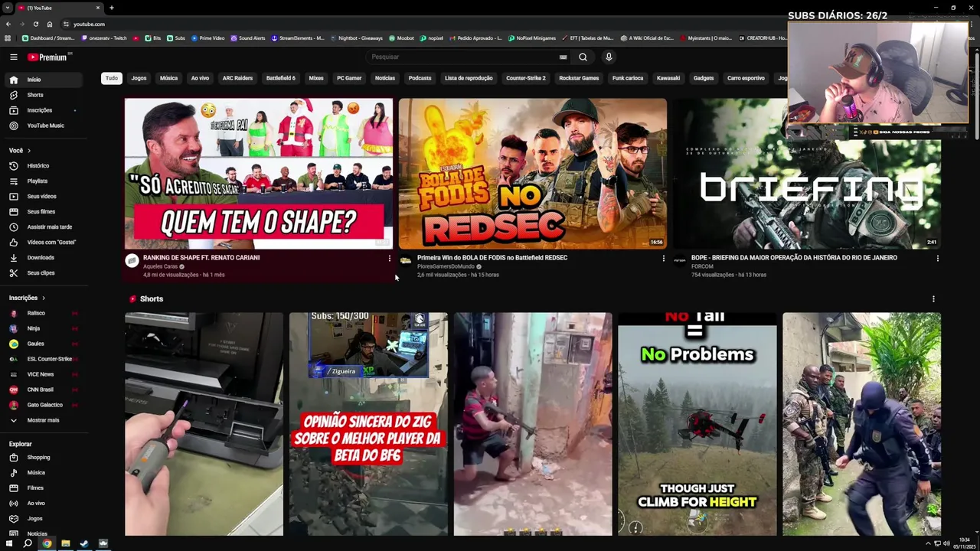
Task: Open Seus filmes in the sidebar
Action: (x=44, y=211)
